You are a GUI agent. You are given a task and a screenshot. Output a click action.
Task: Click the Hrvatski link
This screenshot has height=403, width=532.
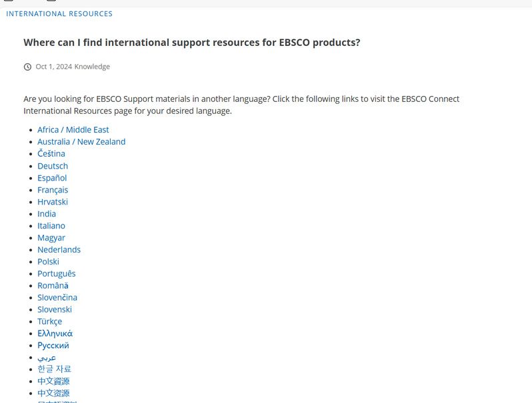click(53, 202)
